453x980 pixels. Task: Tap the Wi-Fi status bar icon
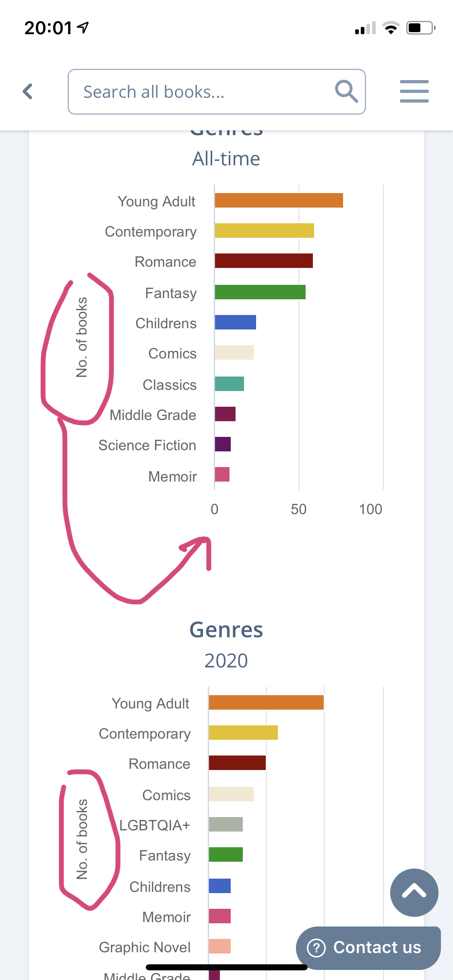[391, 28]
